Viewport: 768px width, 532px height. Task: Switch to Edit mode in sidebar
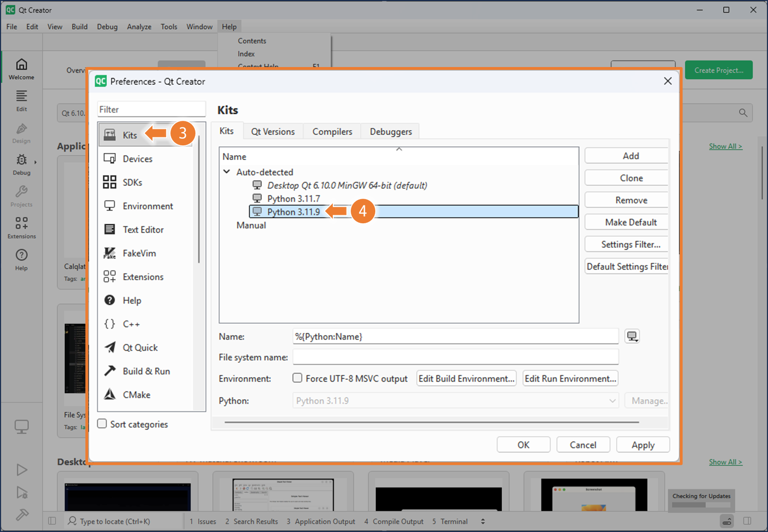tap(21, 101)
